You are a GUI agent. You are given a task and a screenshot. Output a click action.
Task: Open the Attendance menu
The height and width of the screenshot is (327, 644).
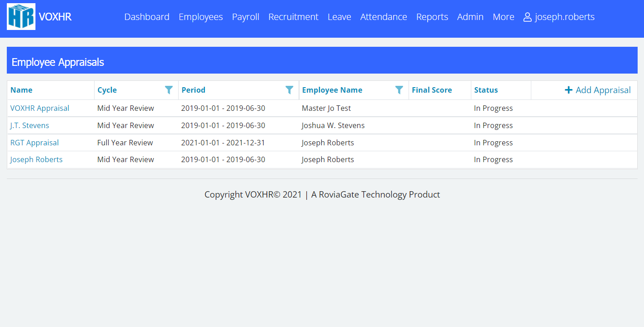point(384,17)
